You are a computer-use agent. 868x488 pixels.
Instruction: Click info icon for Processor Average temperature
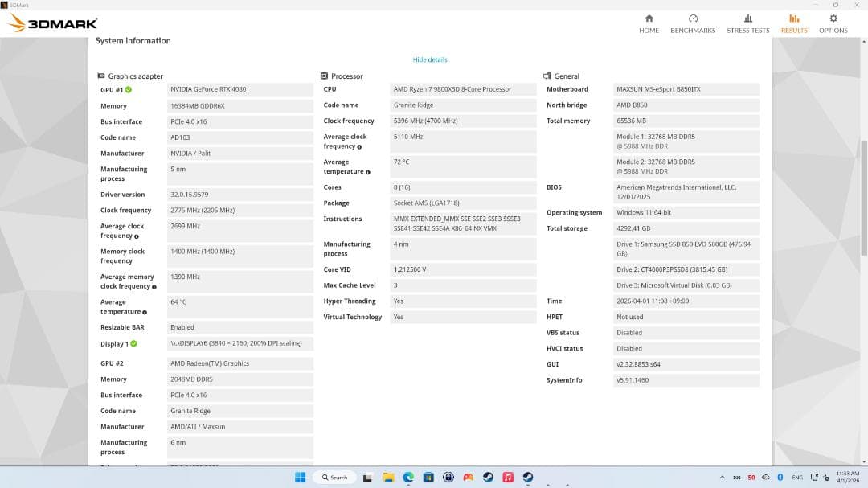click(x=367, y=172)
